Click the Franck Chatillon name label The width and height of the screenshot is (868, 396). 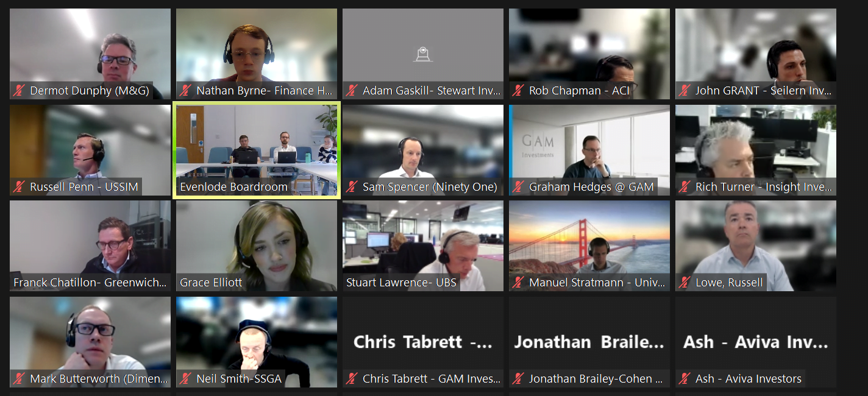[90, 283]
